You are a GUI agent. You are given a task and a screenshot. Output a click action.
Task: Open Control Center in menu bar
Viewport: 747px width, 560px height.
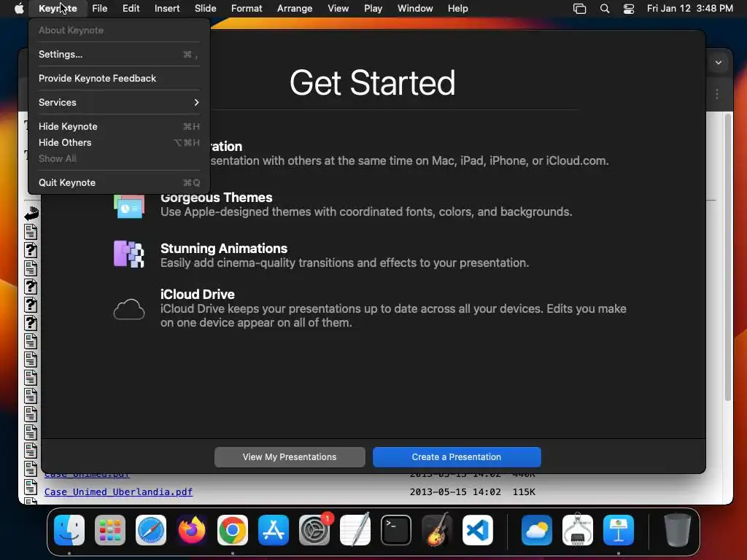point(629,9)
